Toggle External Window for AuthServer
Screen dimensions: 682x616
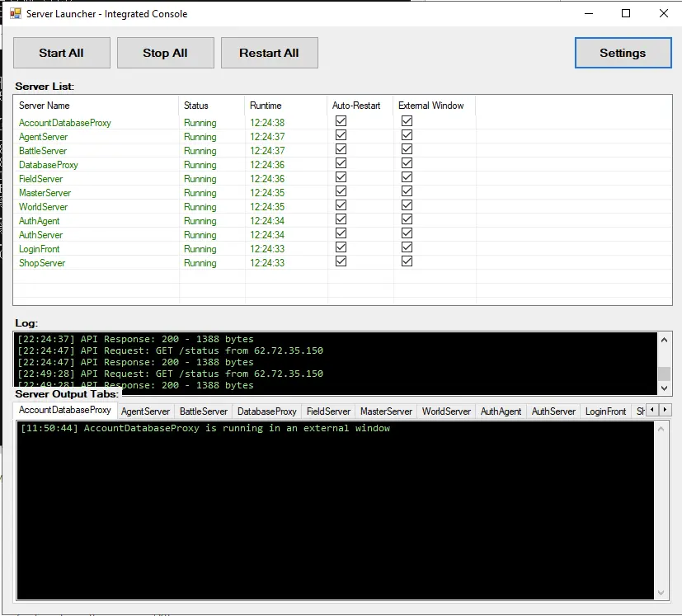pos(407,233)
